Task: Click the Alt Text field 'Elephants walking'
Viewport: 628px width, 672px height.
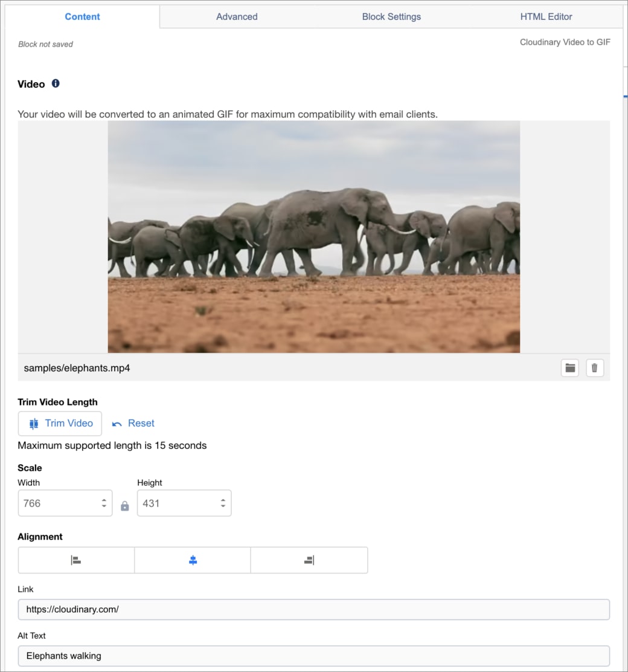Action: pyautogui.click(x=314, y=656)
